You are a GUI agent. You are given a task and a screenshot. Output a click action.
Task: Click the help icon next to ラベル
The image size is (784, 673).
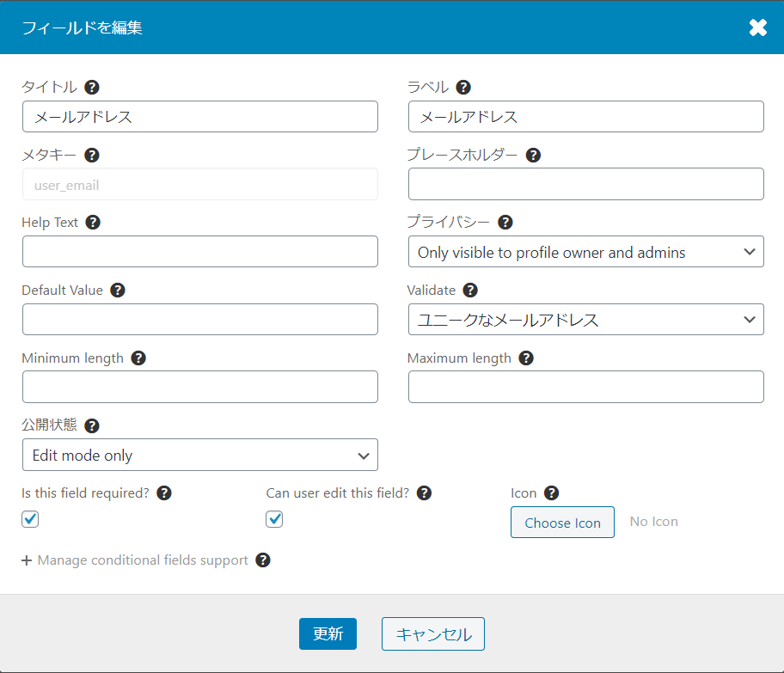point(463,88)
